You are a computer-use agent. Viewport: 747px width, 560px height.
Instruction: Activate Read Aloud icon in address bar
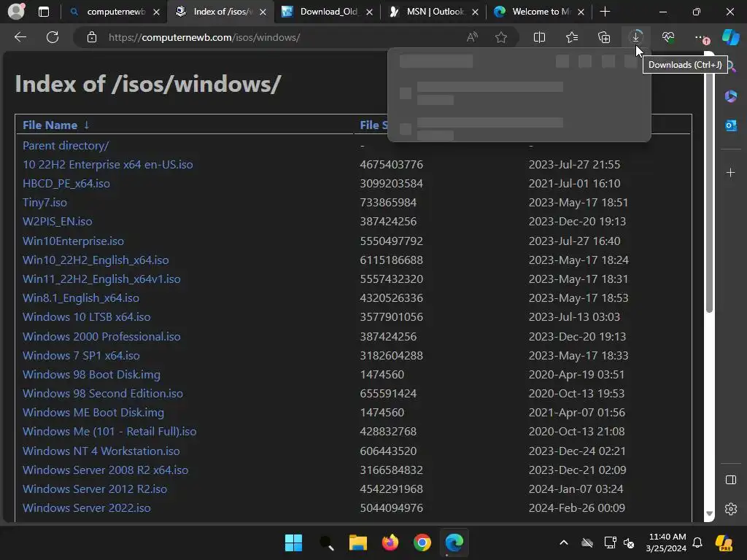tap(472, 37)
